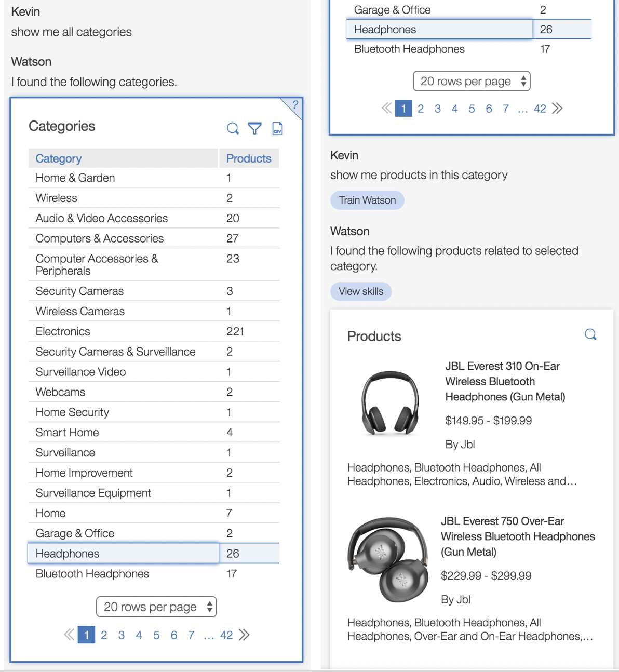
Task: Select Bluetooth Headphones row in right panel
Action: coord(469,49)
